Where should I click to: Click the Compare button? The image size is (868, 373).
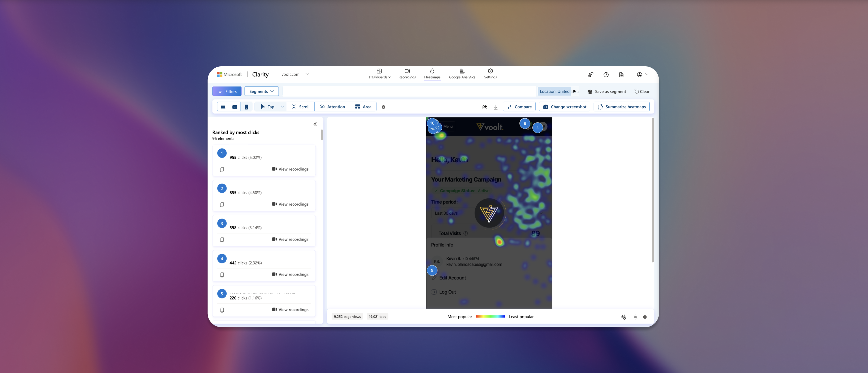coord(519,107)
